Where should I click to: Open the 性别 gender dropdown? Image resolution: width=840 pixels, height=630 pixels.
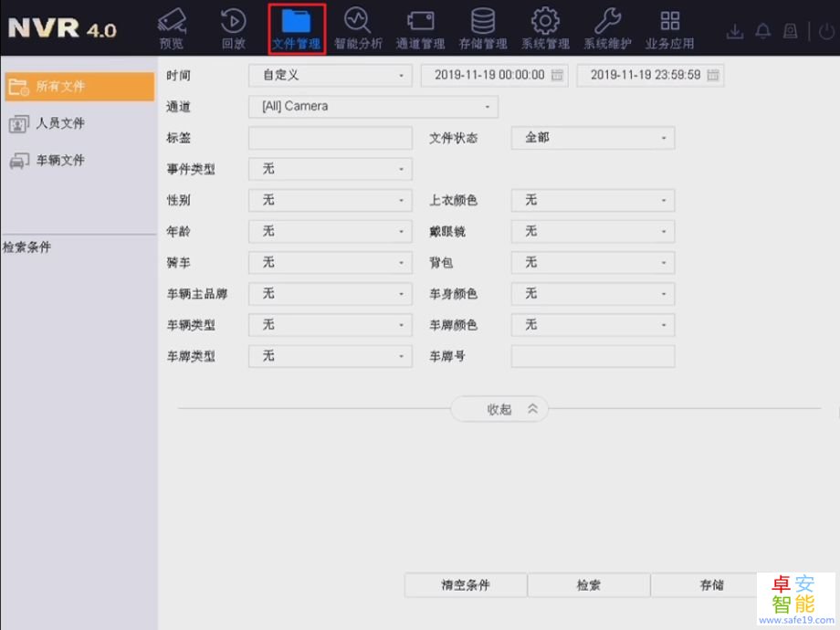[330, 200]
